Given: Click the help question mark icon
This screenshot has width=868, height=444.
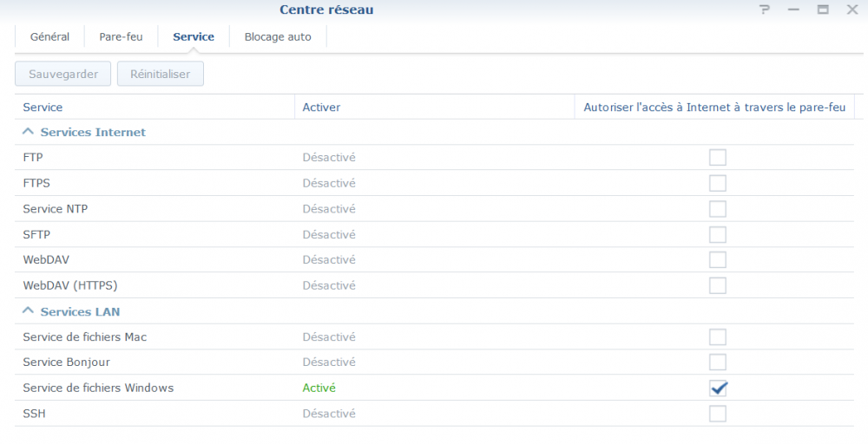Looking at the screenshot, I should 765,10.
